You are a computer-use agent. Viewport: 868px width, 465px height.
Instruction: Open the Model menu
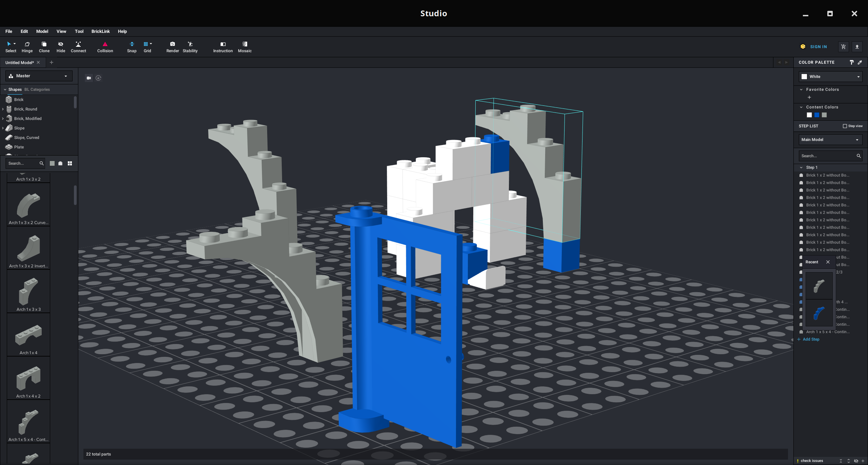click(42, 31)
